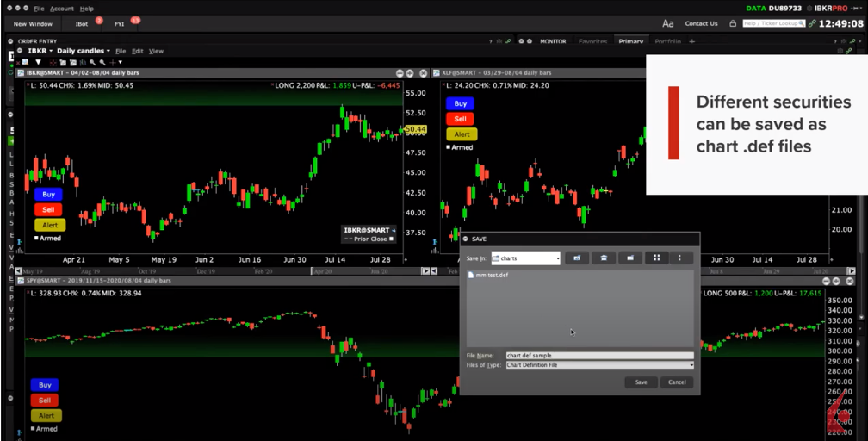Click the Up One Level folder icon
This screenshot has width=868, height=441.
tap(577, 258)
